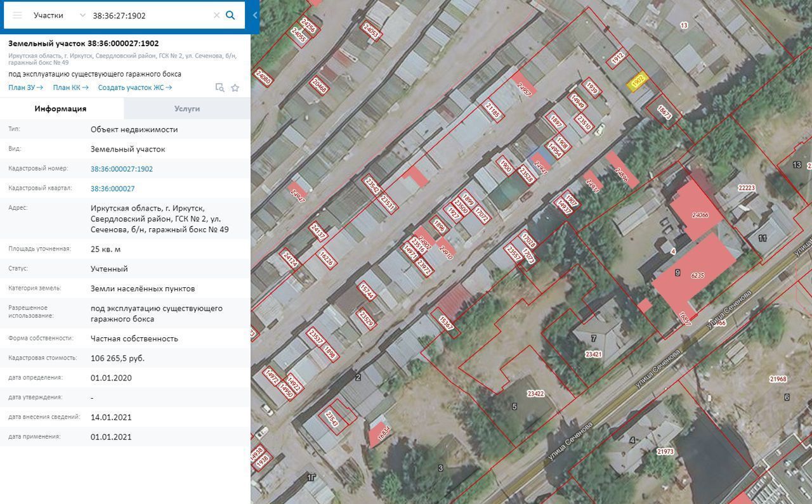Clear the search field with X icon
Viewport: 812px width, 504px height.
point(216,15)
